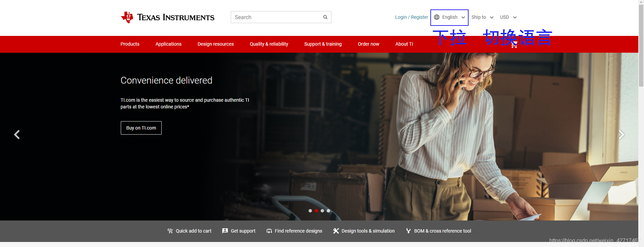This screenshot has height=247, width=644.
Task: Click Find reference designs link
Action: pos(299,231)
